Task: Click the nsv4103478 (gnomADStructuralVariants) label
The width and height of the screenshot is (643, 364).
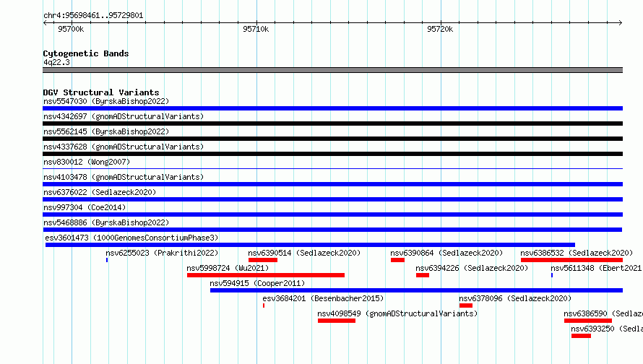Action: [124, 177]
